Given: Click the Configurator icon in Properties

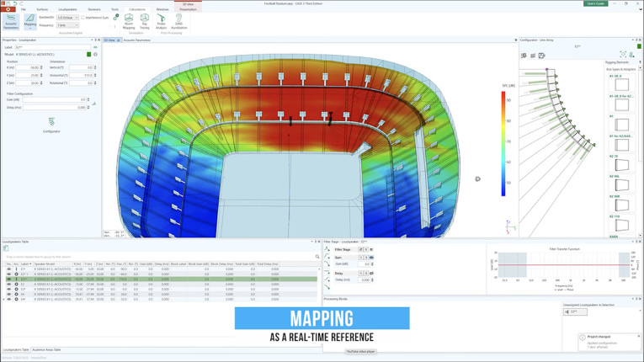Looking at the screenshot, I should [51, 125].
